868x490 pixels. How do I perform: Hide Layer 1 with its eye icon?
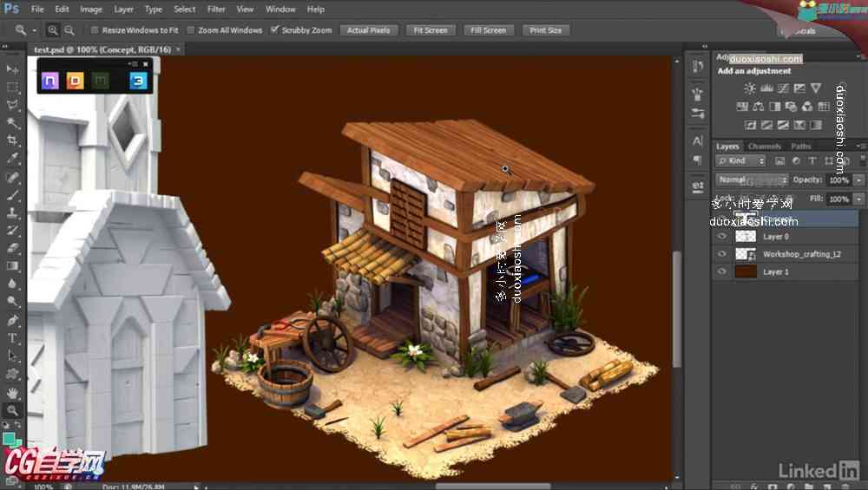(721, 271)
